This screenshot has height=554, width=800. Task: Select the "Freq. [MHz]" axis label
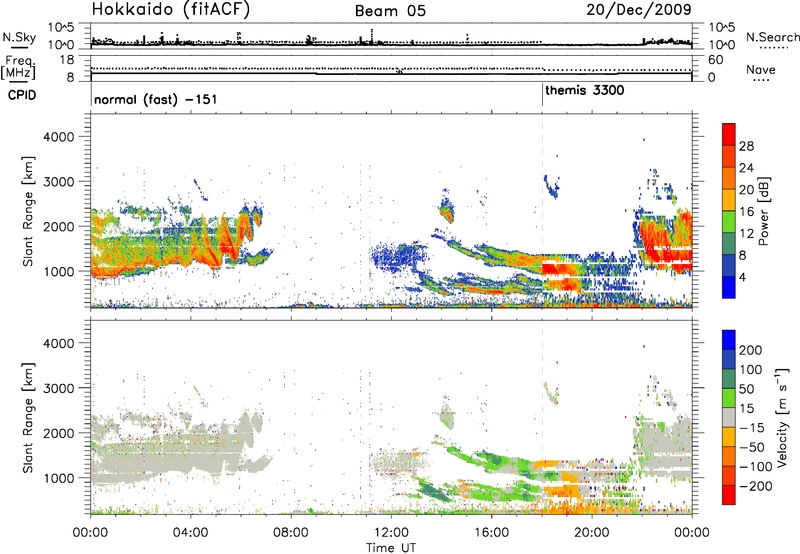[x=18, y=67]
